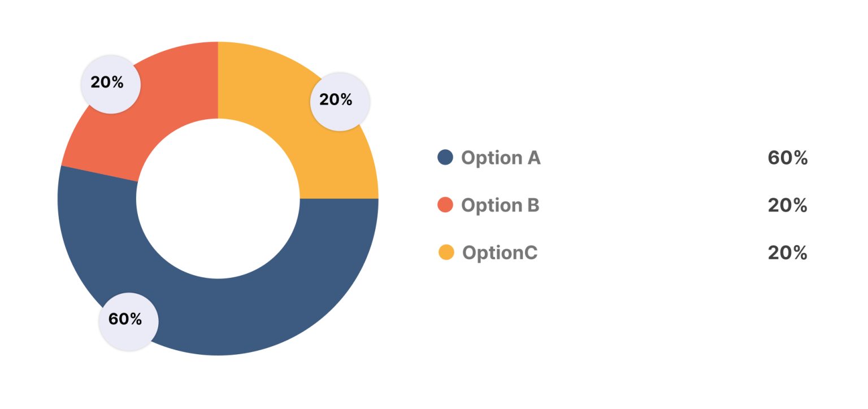Screen dimensions: 868x409
Task: Click the 60% value beside Option A legend
Action: coord(787,158)
